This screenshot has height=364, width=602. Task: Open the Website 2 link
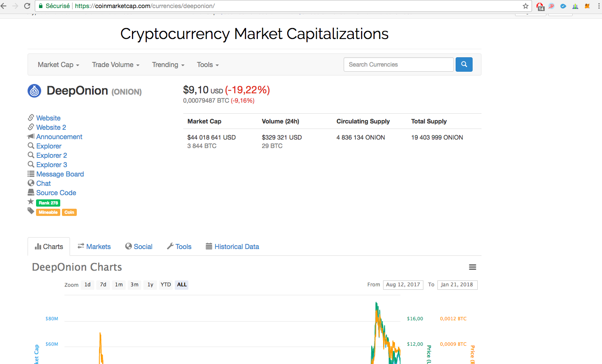[x=51, y=127]
